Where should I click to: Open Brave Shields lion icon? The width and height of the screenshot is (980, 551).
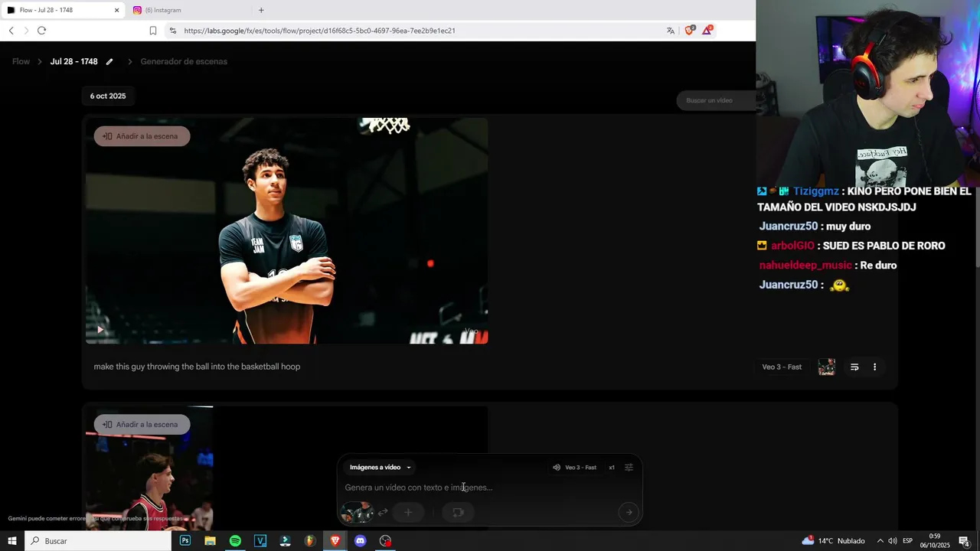click(x=689, y=31)
